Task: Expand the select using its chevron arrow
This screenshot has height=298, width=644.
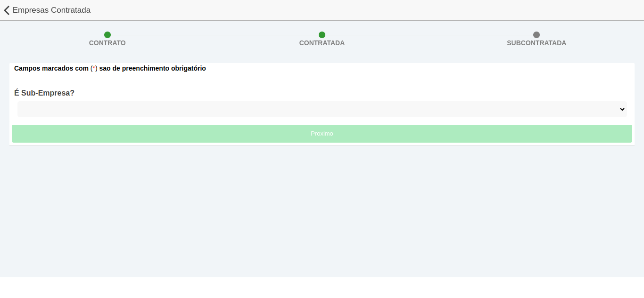Action: coord(622,109)
